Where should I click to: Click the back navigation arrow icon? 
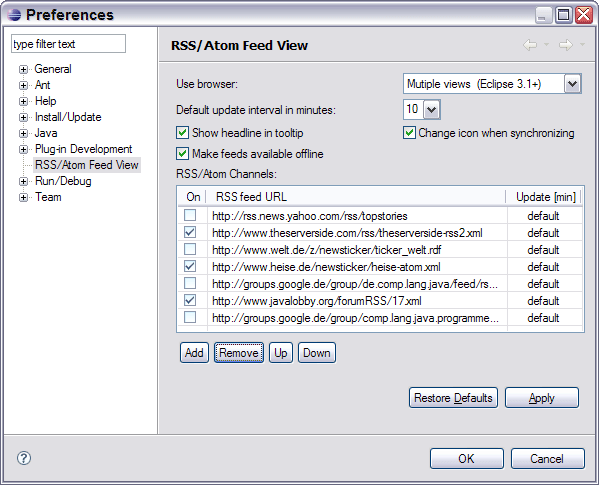tap(530, 45)
